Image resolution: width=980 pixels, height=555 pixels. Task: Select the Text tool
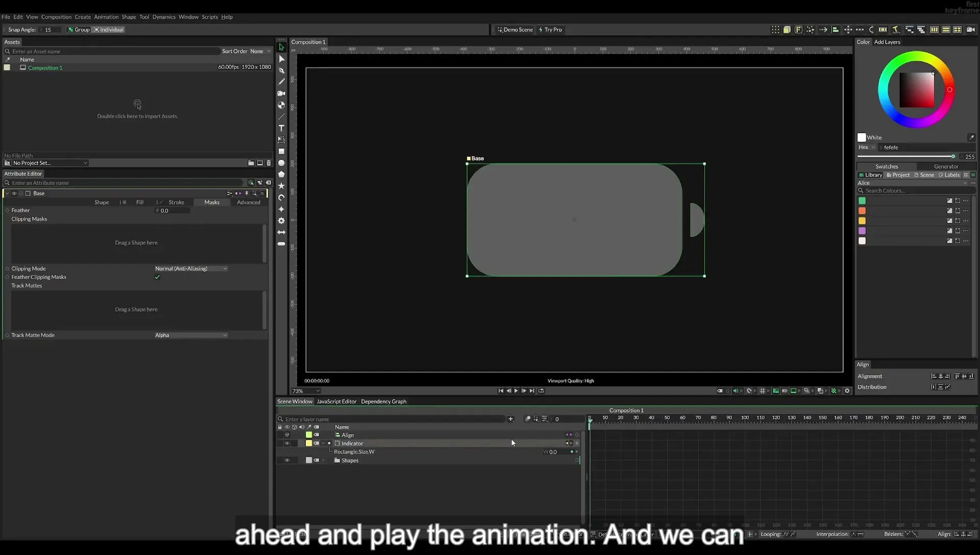[x=281, y=128]
